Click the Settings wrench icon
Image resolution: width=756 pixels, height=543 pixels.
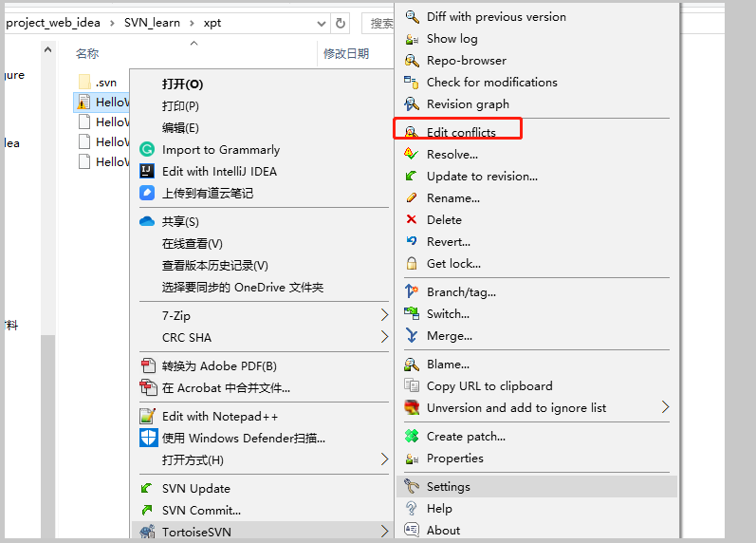[x=412, y=486]
